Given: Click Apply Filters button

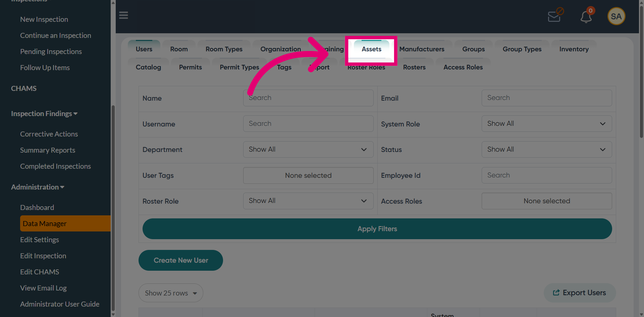Looking at the screenshot, I should [x=377, y=229].
